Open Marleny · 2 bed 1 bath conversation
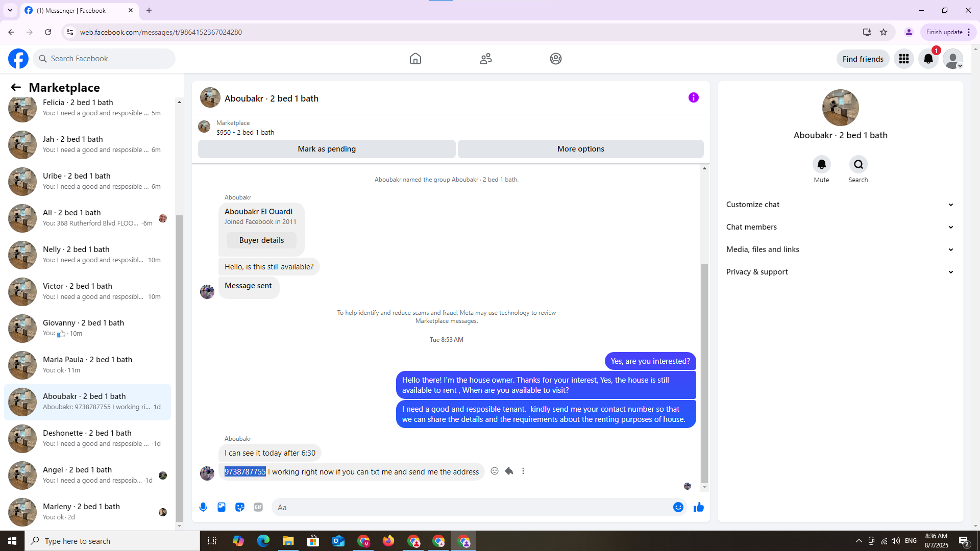The height and width of the screenshot is (551, 980). [88, 512]
